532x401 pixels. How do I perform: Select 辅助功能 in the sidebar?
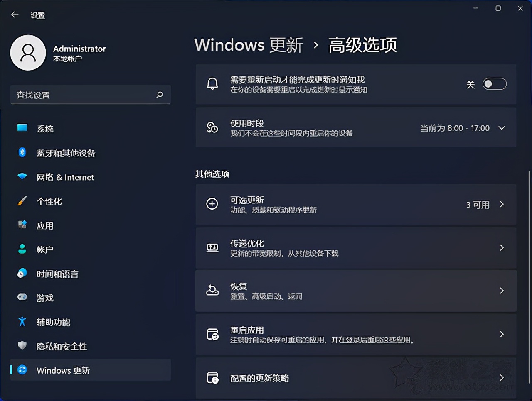point(91,322)
